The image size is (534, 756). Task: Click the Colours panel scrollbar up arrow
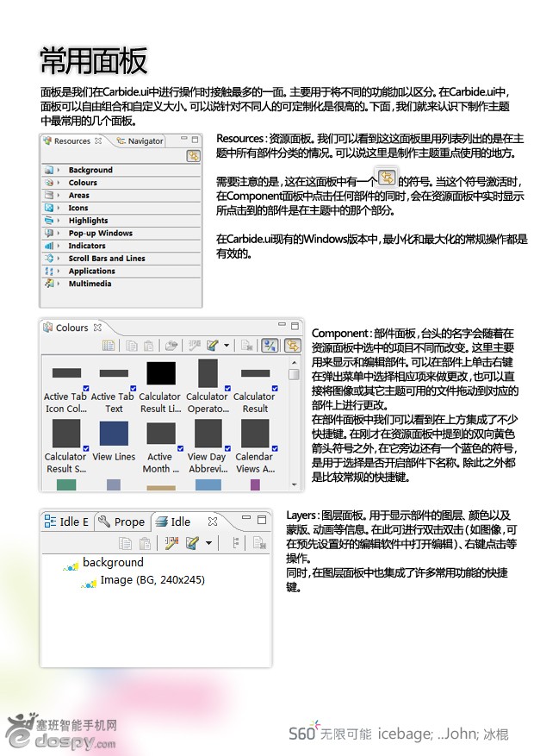click(295, 362)
